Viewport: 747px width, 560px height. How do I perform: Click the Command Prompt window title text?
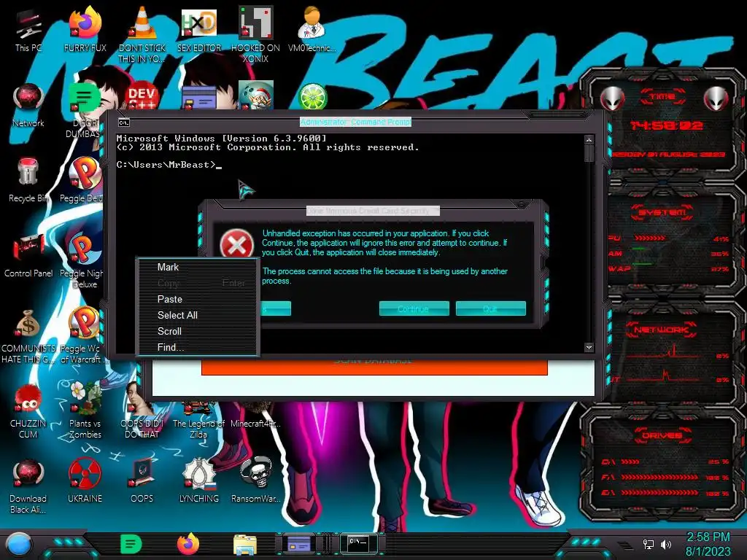pos(355,122)
